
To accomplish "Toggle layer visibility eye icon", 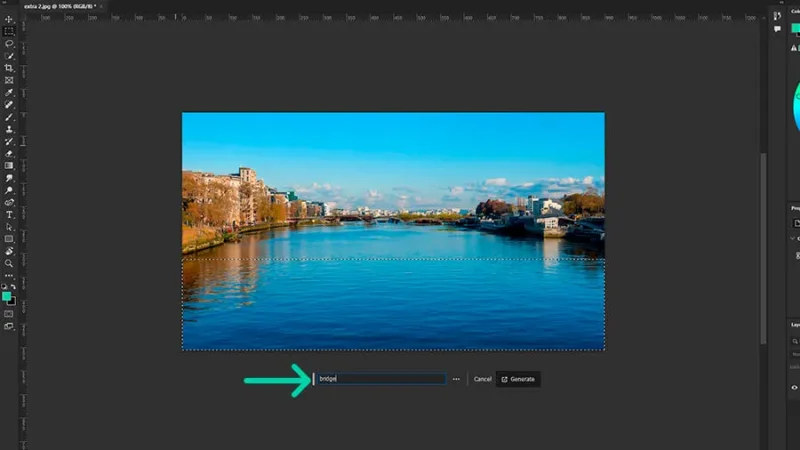I will click(x=794, y=387).
